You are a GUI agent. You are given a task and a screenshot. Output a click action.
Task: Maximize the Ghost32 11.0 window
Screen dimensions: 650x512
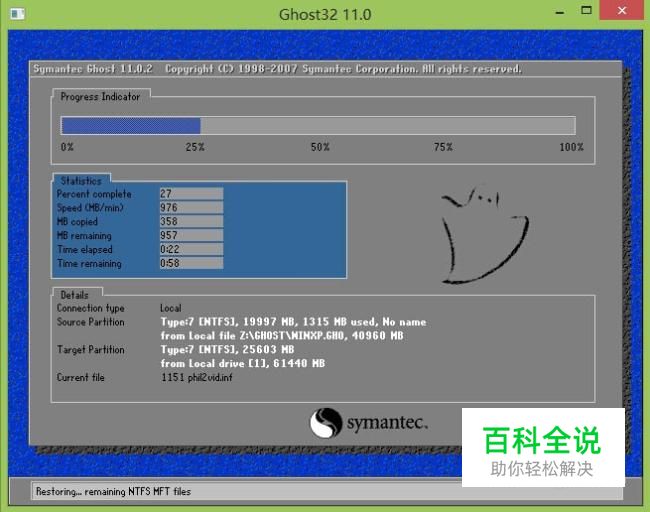[x=586, y=11]
